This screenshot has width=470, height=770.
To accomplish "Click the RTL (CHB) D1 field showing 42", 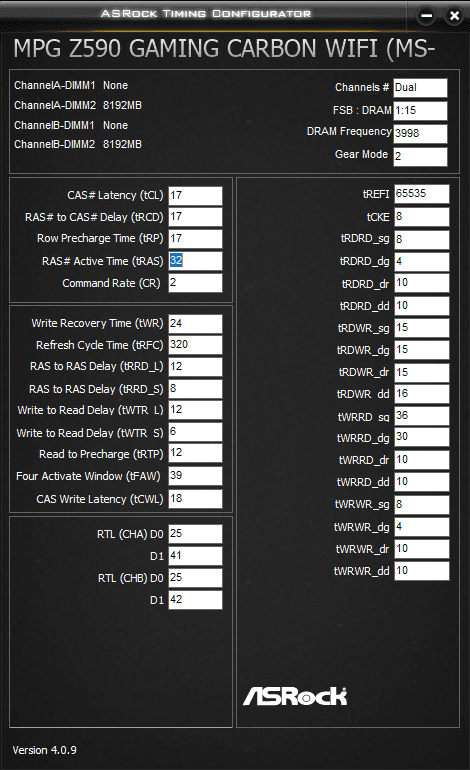I will pos(195,600).
